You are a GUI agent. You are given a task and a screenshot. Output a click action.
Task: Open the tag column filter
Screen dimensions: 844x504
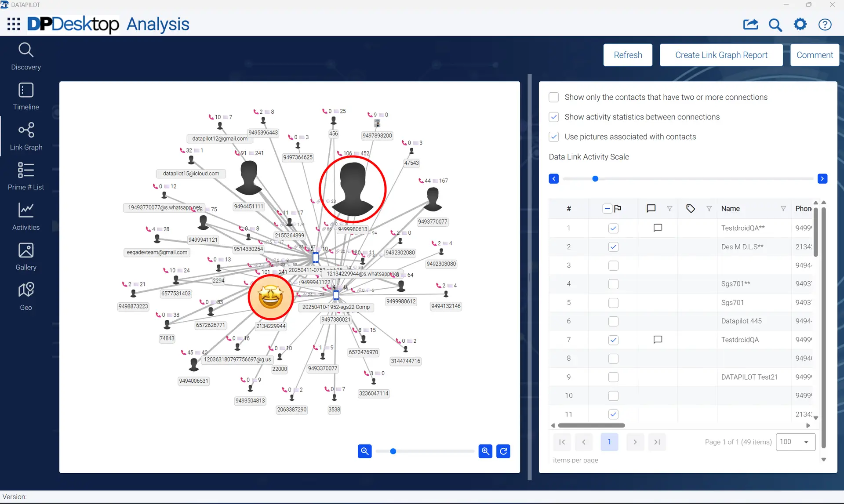[x=709, y=209]
